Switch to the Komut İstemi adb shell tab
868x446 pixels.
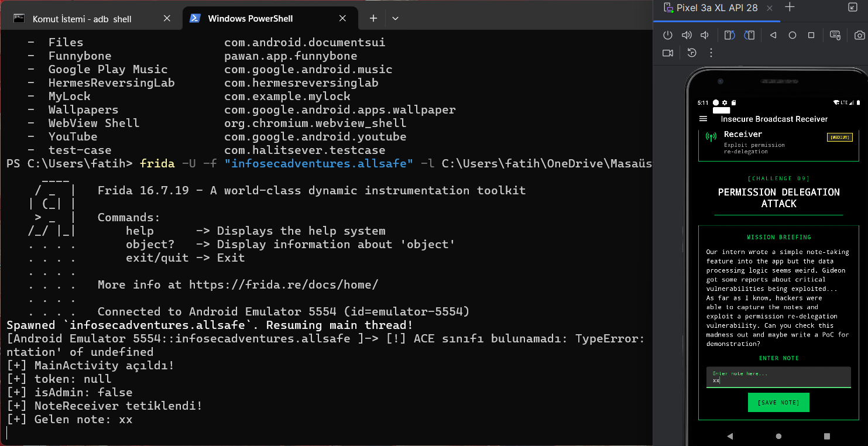[82, 19]
